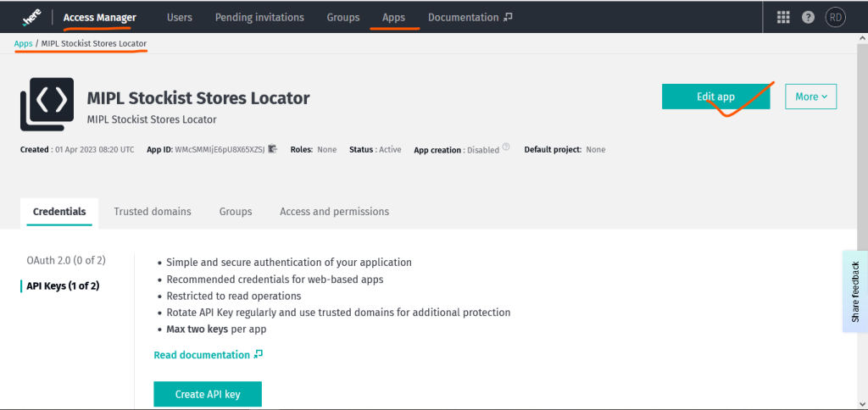The width and height of the screenshot is (868, 410).
Task: Click the Status : Active text
Action: (376, 149)
